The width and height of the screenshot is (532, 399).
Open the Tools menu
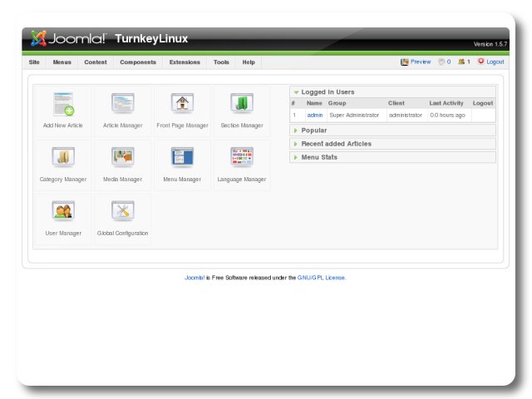221,62
